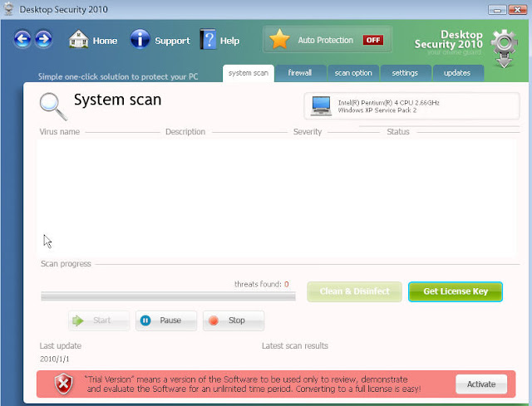Toggle Auto Protection OFF switch
The height and width of the screenshot is (406, 532).
[373, 40]
